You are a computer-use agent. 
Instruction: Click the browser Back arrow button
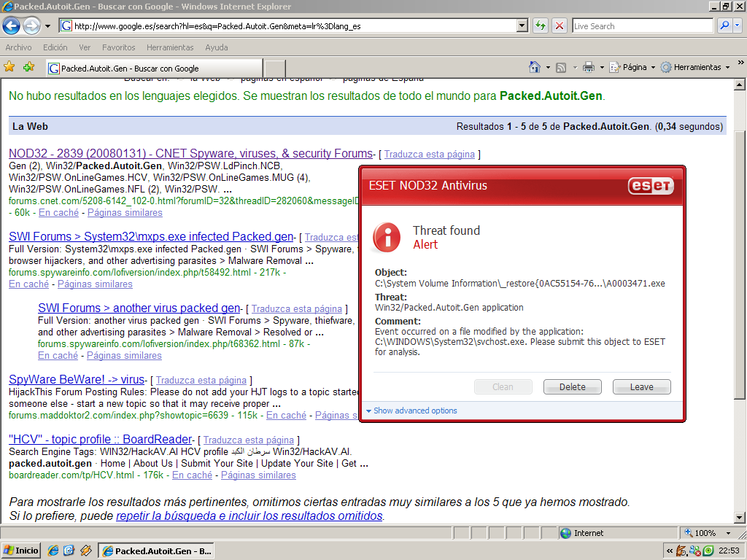(11, 26)
